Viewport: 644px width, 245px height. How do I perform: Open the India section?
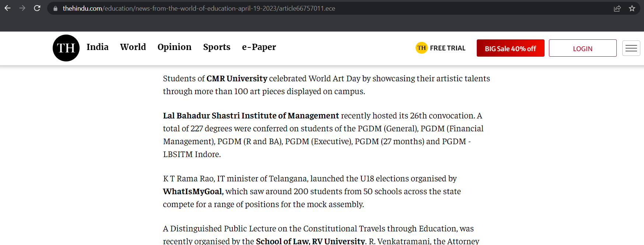[97, 47]
